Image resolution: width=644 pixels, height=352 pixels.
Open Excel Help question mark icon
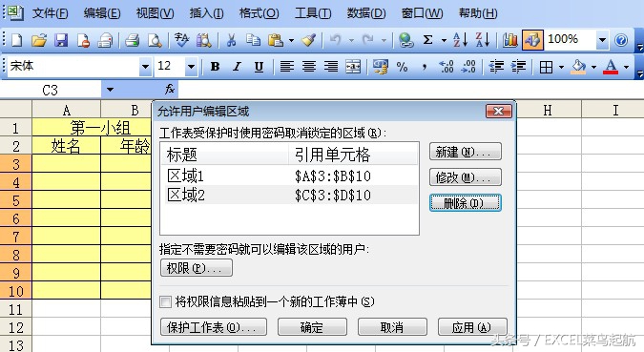621,40
